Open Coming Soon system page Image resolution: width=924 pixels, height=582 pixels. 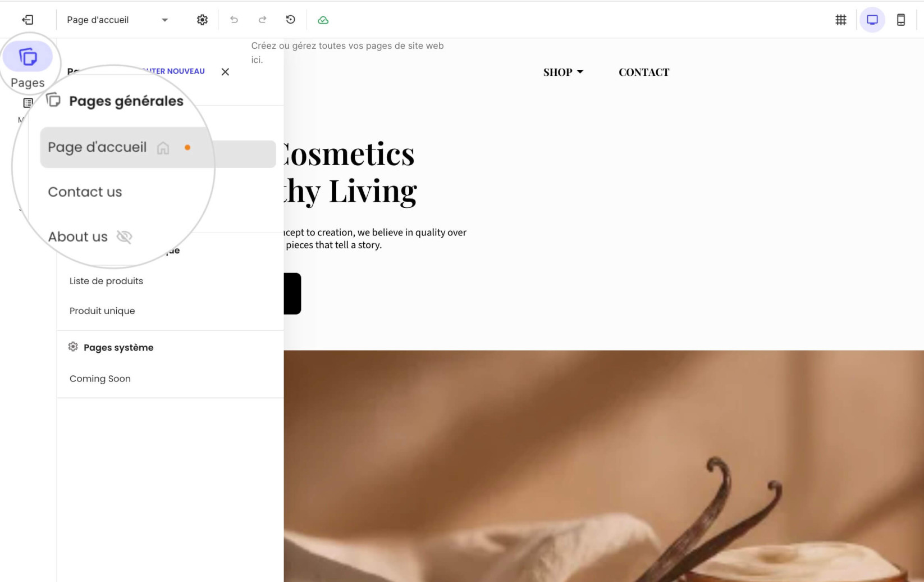tap(100, 379)
